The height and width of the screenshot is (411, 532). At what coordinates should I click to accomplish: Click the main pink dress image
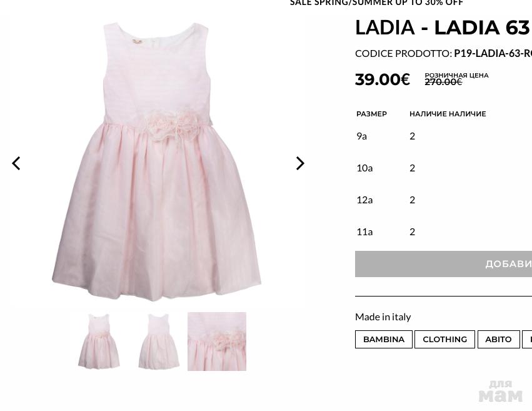coord(157,162)
